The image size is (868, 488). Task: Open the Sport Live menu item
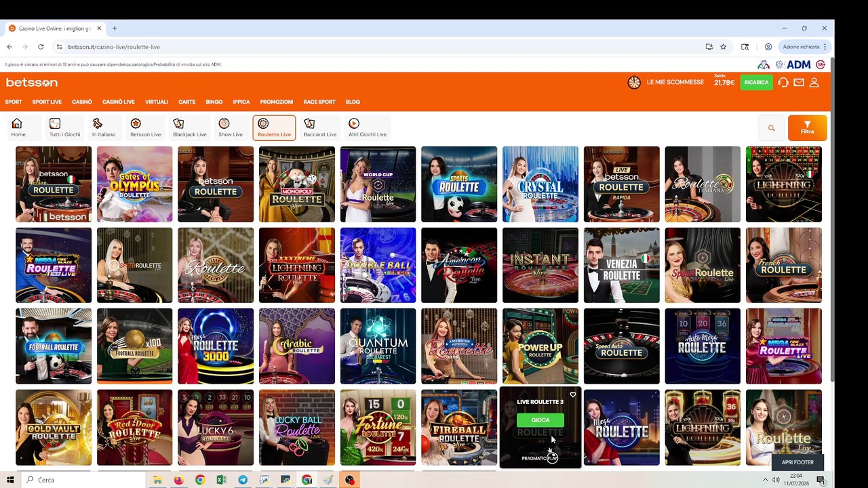(47, 102)
